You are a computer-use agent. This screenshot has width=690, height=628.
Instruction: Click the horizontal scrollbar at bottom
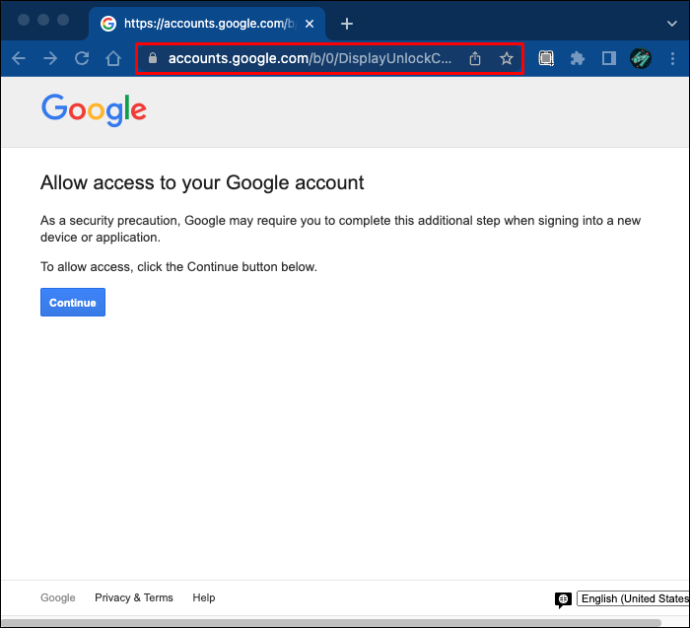point(331,623)
